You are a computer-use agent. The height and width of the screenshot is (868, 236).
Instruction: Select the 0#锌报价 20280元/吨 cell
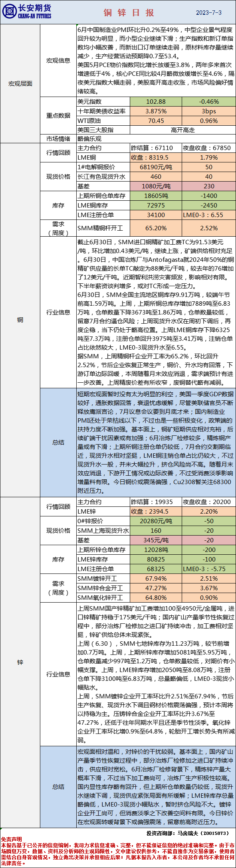[156, 521]
